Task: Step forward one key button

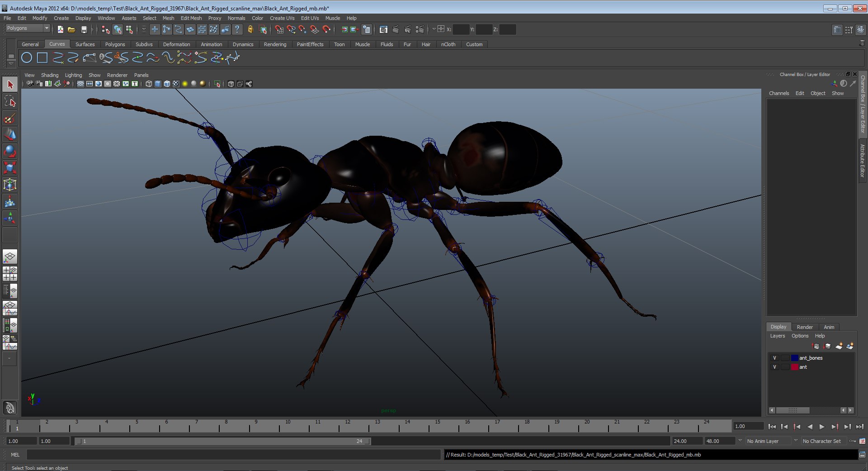Action: click(835, 427)
